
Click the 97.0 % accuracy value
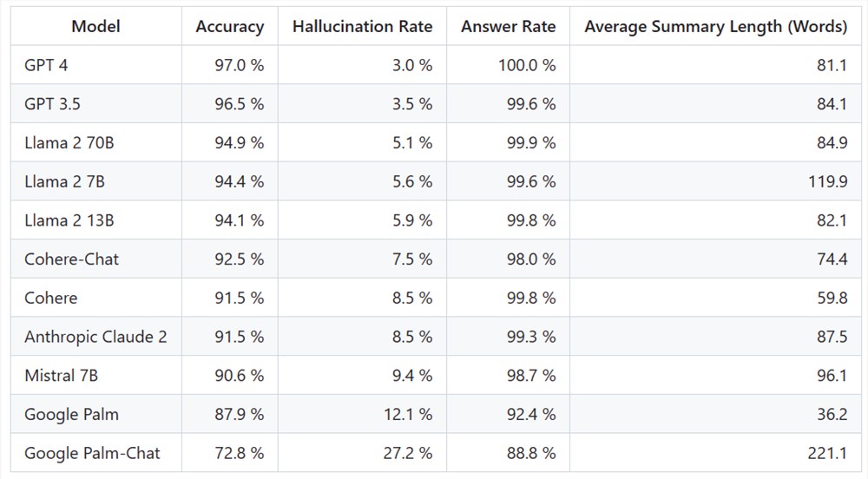click(239, 65)
